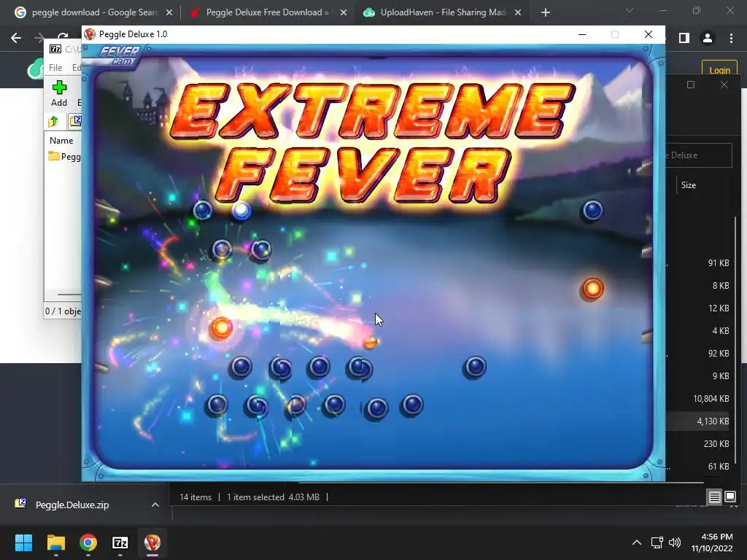Open Chrome three-dot menu
Screen dimensions: 747x560
coord(731,38)
